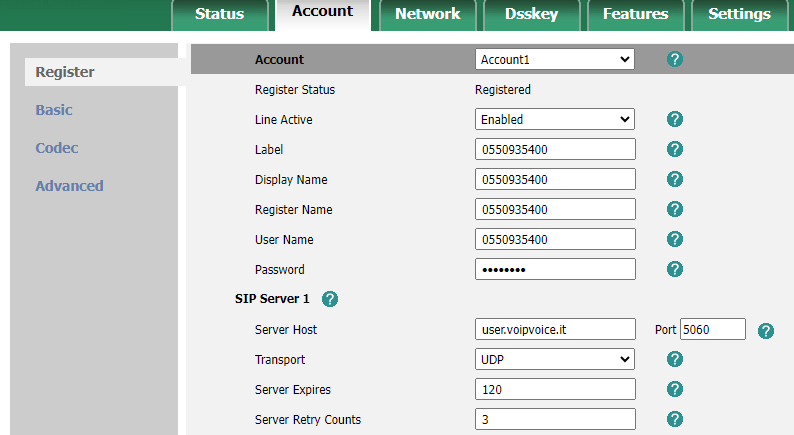Open the Transport UDP dropdown
794x435 pixels.
click(554, 359)
